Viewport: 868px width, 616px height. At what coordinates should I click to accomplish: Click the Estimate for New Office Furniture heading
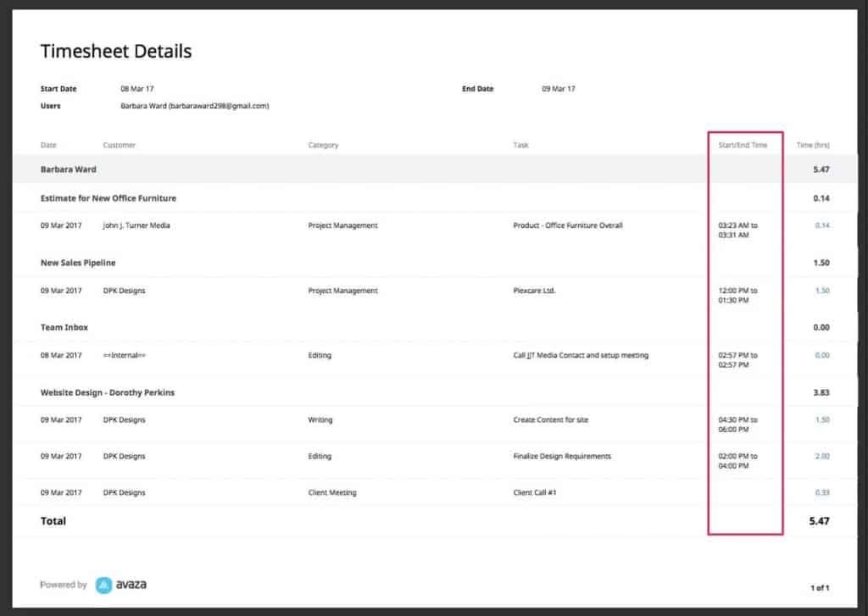pyautogui.click(x=108, y=198)
